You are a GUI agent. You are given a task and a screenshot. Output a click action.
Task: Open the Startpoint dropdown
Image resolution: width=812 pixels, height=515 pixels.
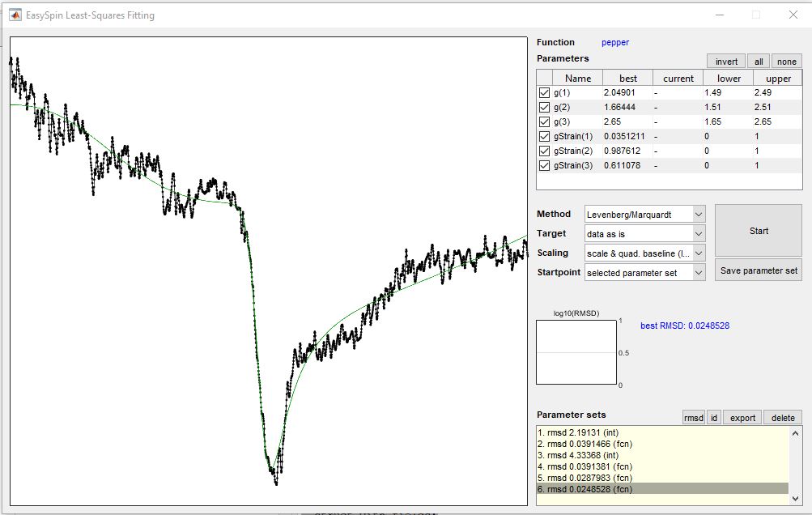tap(644, 273)
